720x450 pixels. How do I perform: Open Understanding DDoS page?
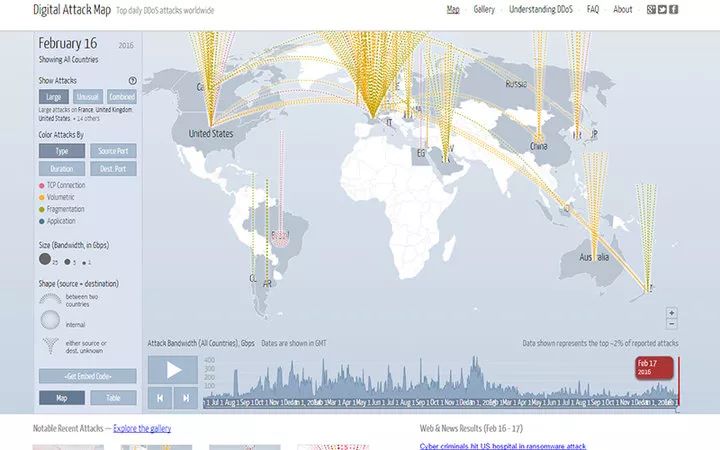tap(541, 10)
